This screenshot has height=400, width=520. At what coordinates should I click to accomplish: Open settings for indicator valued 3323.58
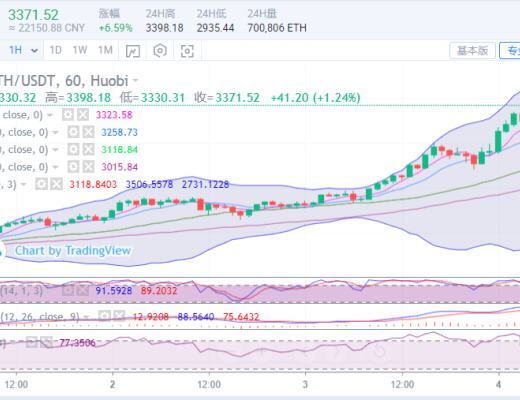68,115
